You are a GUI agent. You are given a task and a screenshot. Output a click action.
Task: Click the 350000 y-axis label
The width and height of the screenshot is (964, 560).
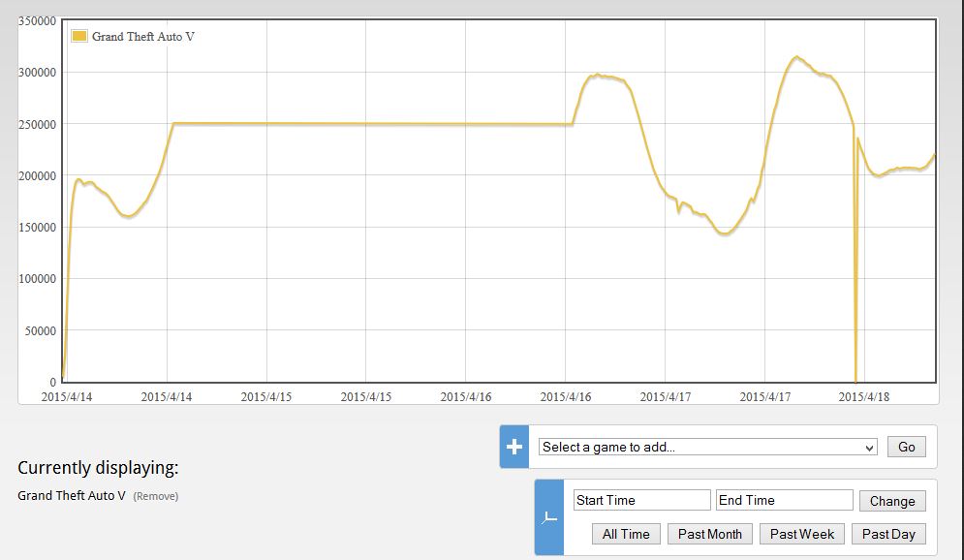click(37, 21)
